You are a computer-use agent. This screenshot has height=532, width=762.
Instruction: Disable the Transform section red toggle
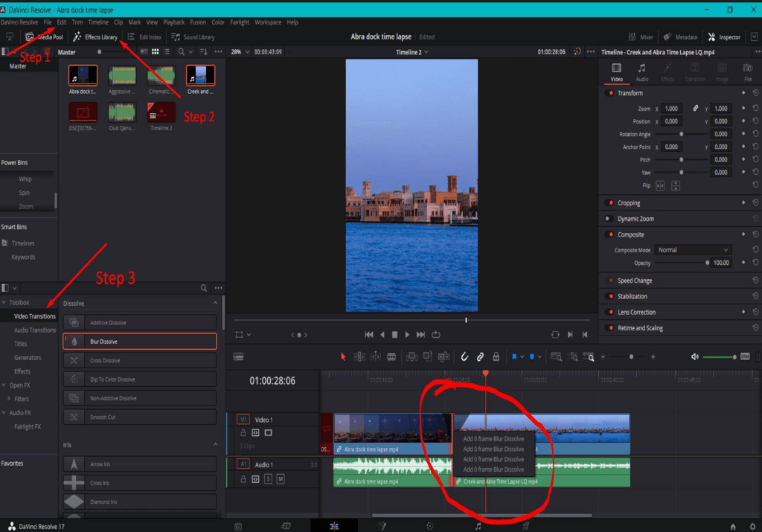[x=610, y=93]
